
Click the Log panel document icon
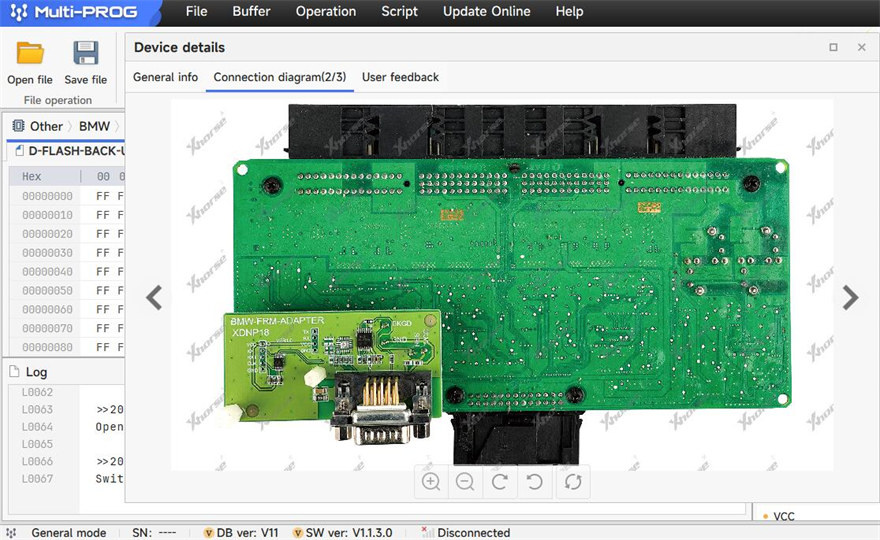coord(14,371)
